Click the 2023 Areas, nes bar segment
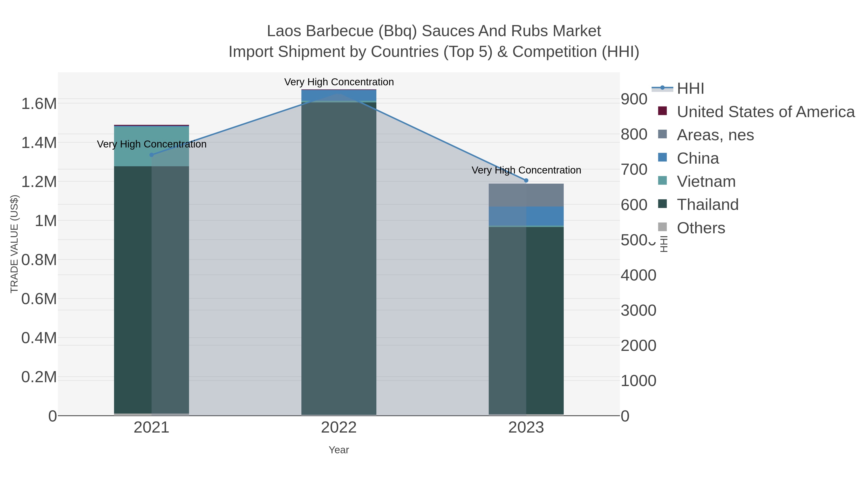 click(x=526, y=195)
